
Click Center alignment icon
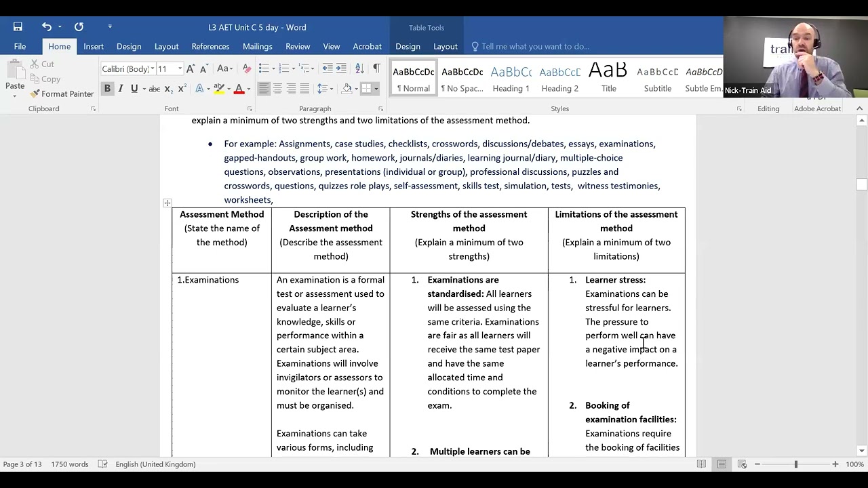pyautogui.click(x=277, y=89)
